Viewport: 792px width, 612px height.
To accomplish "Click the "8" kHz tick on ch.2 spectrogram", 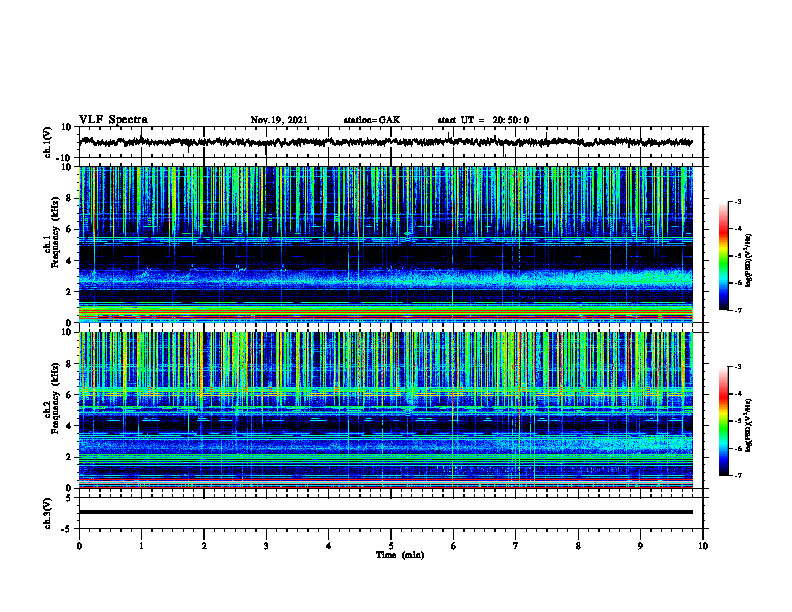I will pos(69,364).
